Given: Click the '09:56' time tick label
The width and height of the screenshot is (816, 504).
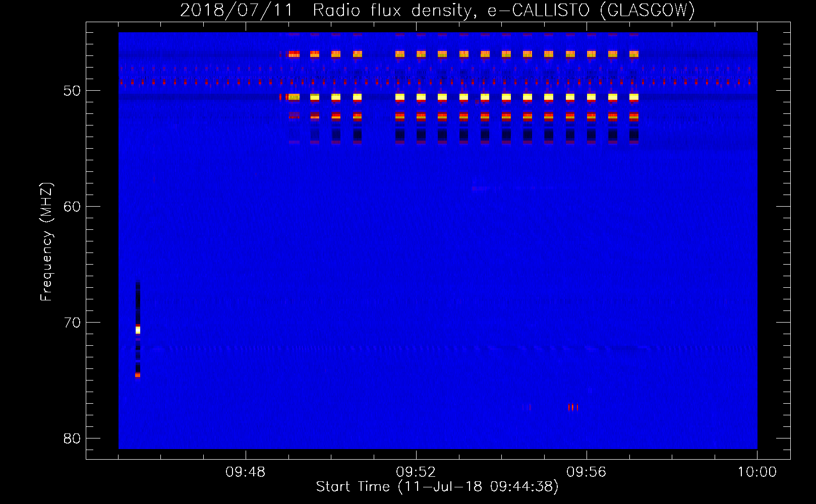Looking at the screenshot, I should [586, 472].
